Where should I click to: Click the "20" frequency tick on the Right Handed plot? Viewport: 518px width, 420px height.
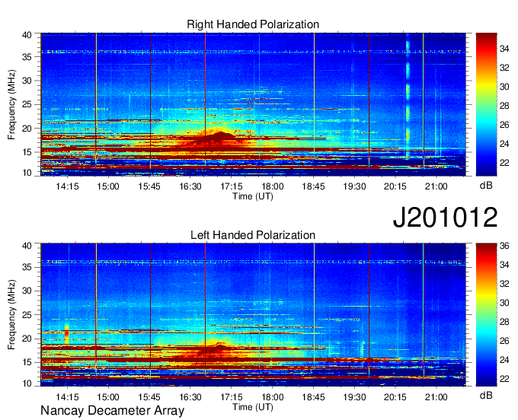(x=27, y=129)
